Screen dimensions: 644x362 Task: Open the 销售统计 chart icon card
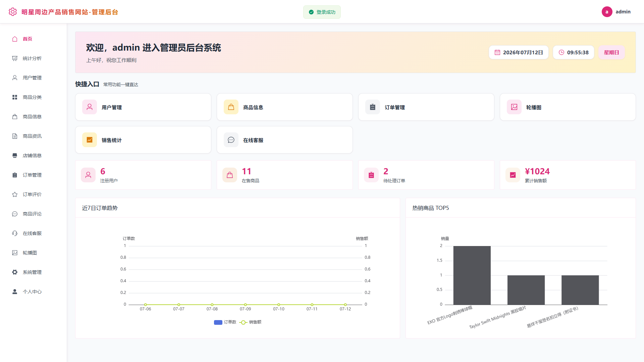(90, 140)
